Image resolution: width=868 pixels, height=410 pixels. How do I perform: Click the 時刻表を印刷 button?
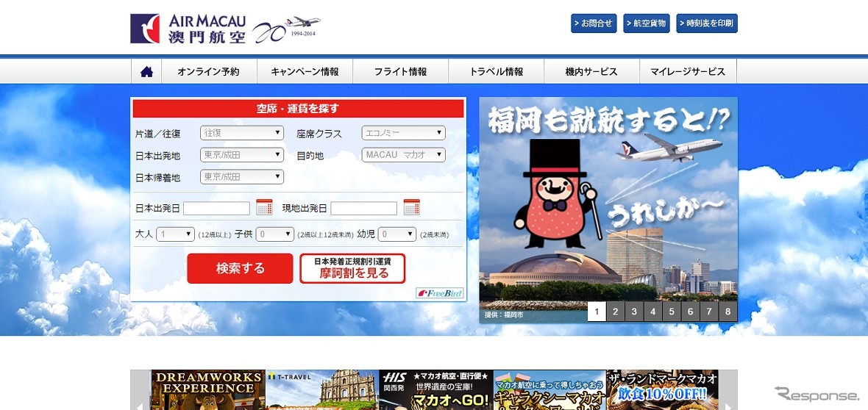click(707, 24)
